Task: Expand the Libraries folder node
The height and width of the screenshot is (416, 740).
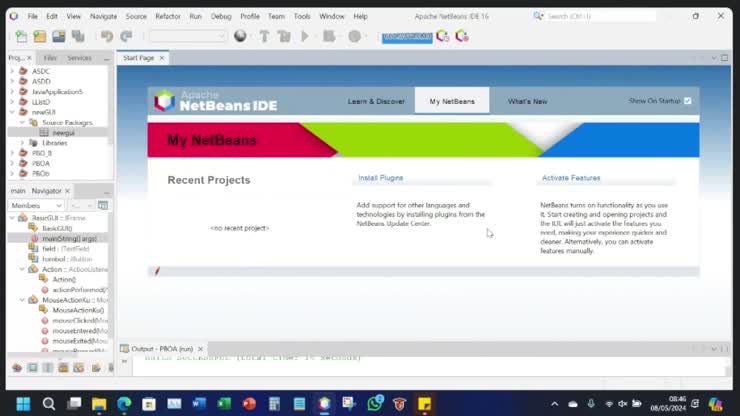Action: [x=22, y=143]
